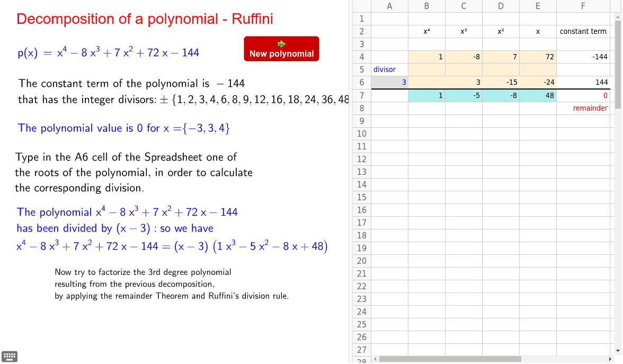Select row 10 header
The height and width of the screenshot is (364, 623).
(x=361, y=134)
